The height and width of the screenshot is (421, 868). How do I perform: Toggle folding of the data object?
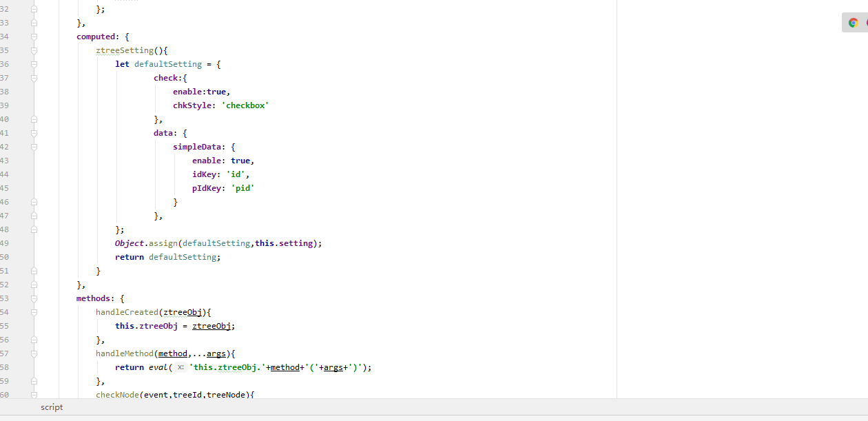click(x=33, y=132)
